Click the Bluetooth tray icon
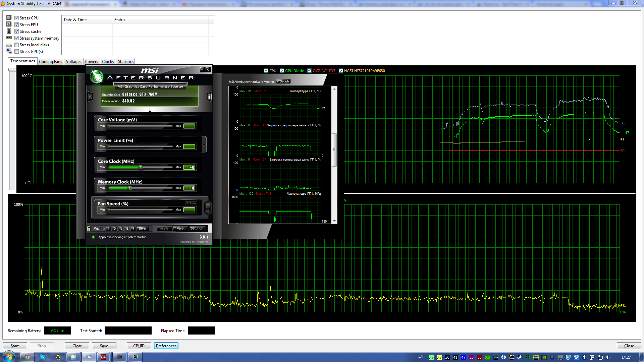Screen dimensions: 644x362 pos(584,357)
